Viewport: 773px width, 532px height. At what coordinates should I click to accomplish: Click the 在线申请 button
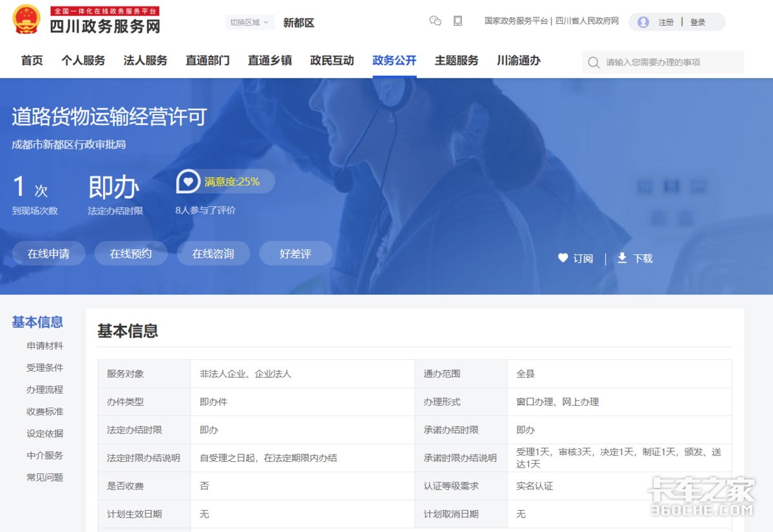pos(48,253)
